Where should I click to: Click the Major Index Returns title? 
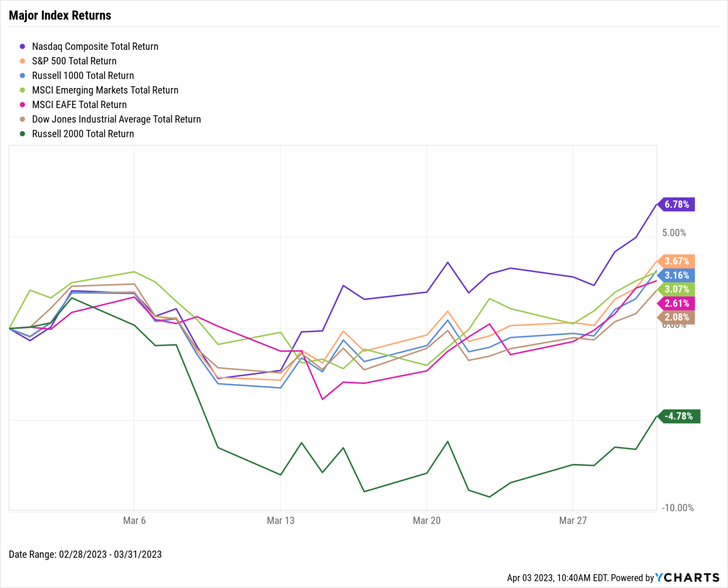point(60,15)
